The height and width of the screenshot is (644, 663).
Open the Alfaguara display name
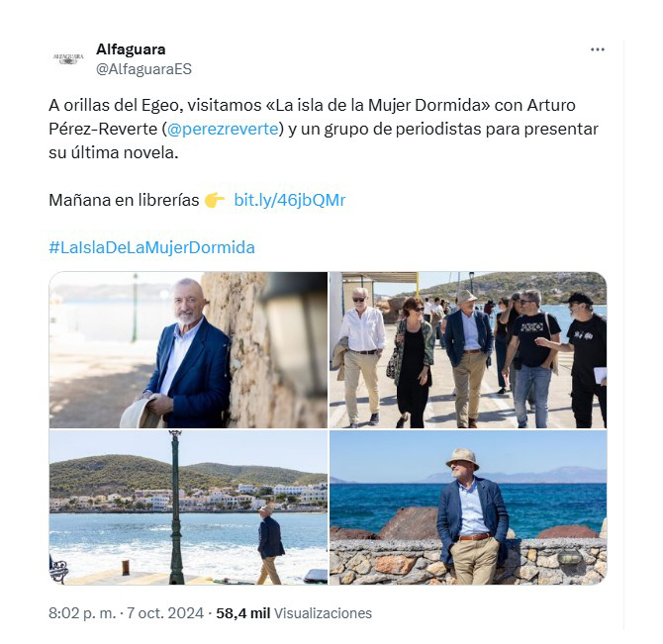pos(131,49)
